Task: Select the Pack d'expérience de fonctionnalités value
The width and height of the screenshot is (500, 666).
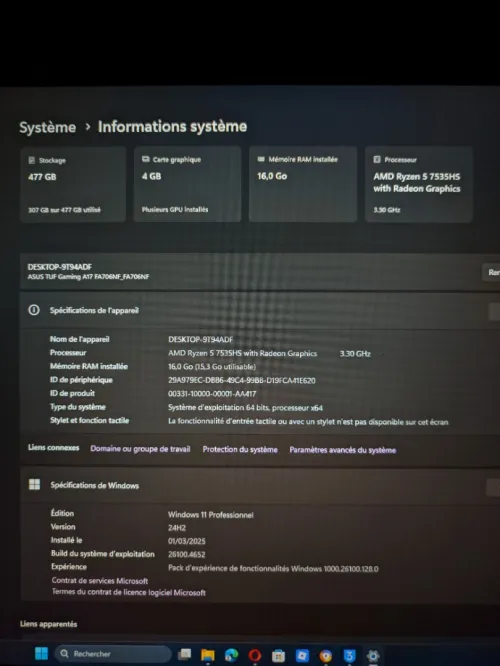Action: tap(273, 569)
